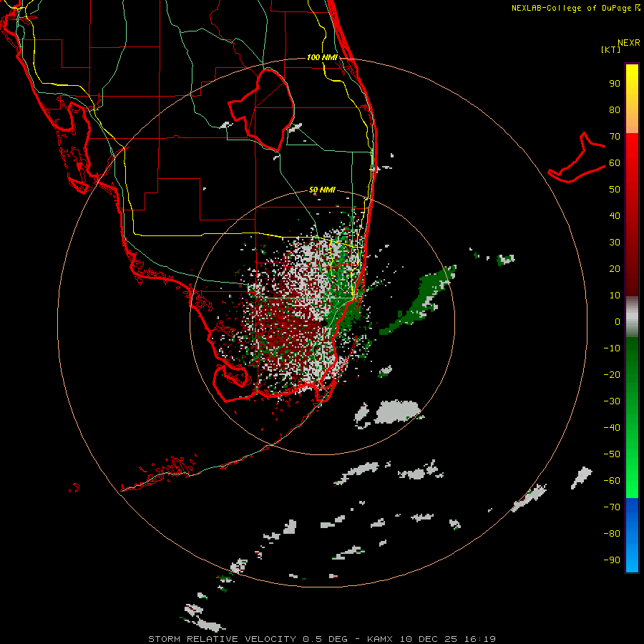Click the 90 value on velocity scale
The image size is (644, 644).
click(x=615, y=84)
